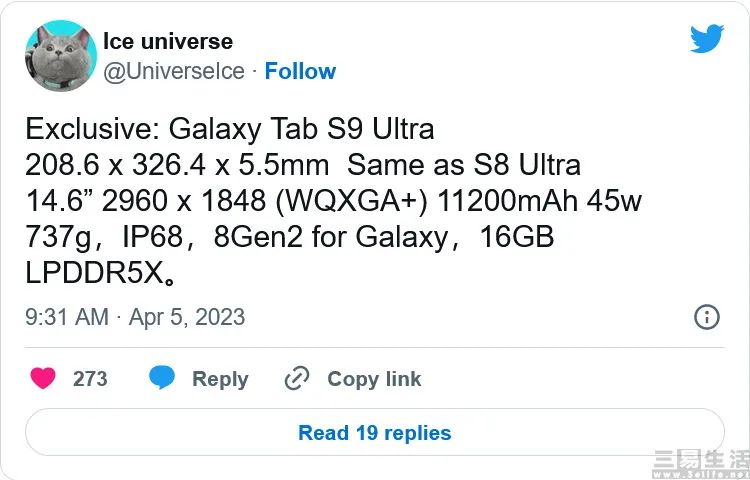Click the "Exclusive: Galaxy Tab S9 Ultra" line

coord(230,130)
